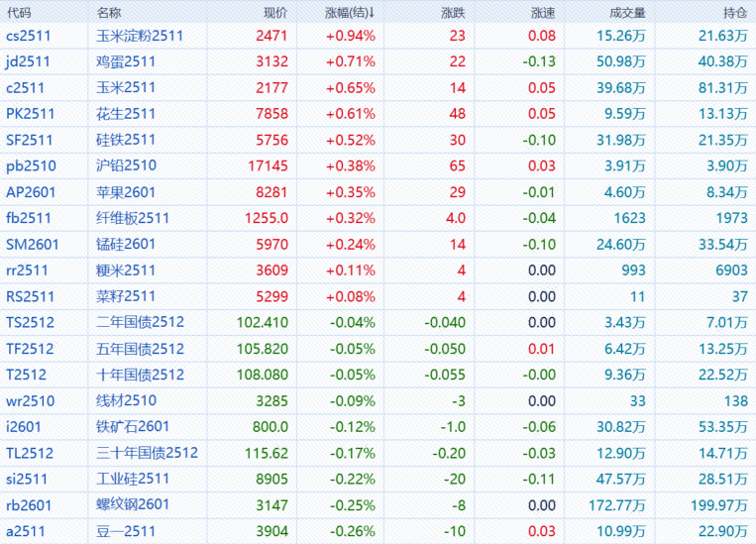Select the 豆一2511 price cell 3904
756x544 pixels.
[271, 531]
